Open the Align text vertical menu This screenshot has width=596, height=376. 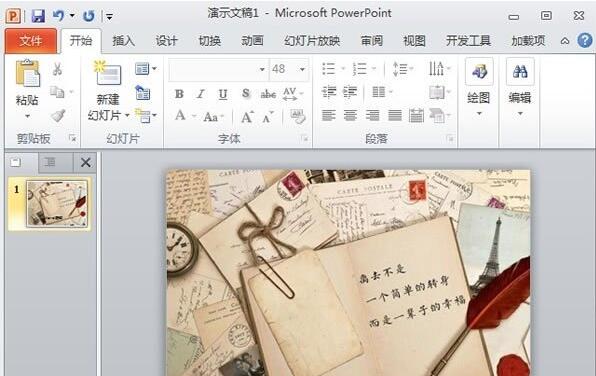tap(440, 92)
